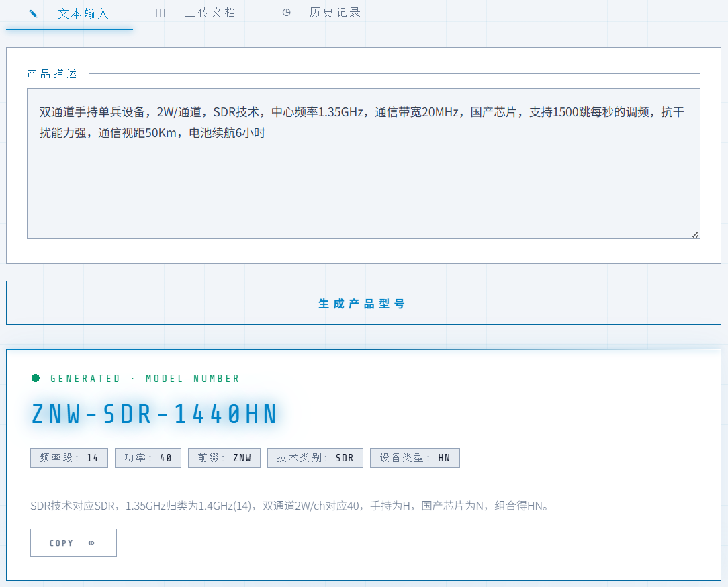Image resolution: width=728 pixels, height=587 pixels.
Task: Click the green status dot by GENERATED
Action: coord(36,378)
